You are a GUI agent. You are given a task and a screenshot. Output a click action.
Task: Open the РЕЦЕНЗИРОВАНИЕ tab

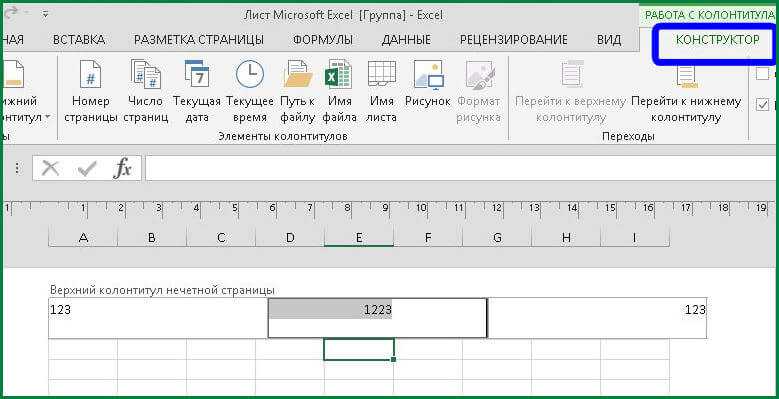coord(513,40)
